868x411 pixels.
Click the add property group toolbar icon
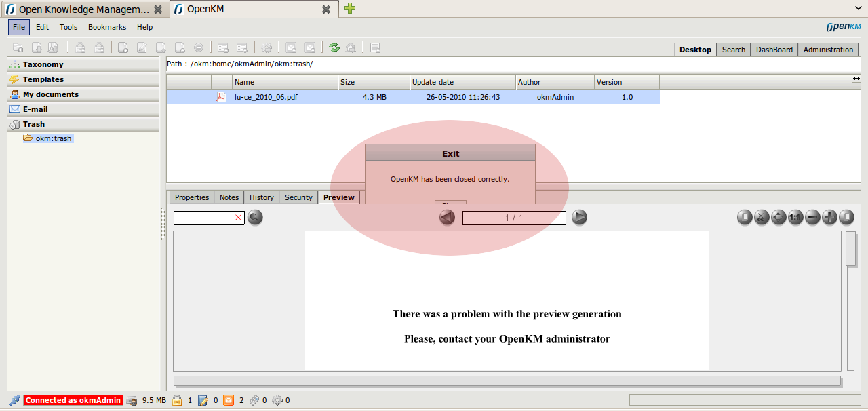(x=223, y=47)
